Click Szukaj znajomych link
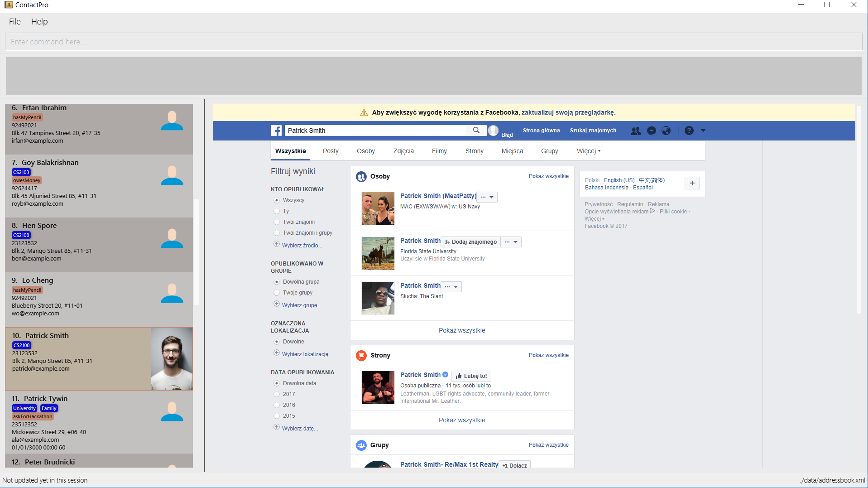 click(593, 130)
